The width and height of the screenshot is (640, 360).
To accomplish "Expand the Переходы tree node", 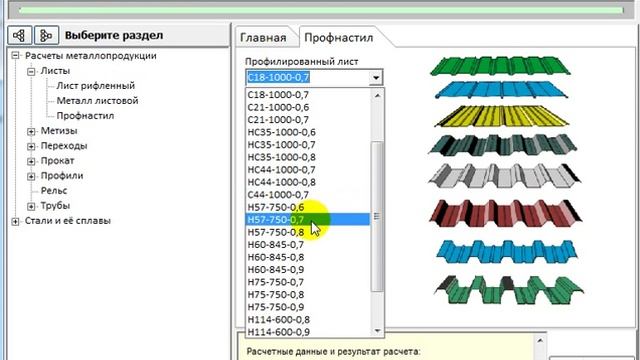I will [31, 147].
